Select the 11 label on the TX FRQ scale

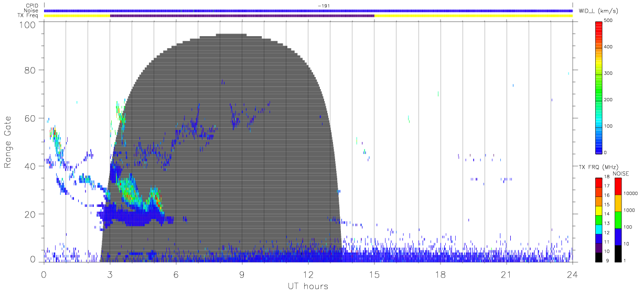[607, 242]
